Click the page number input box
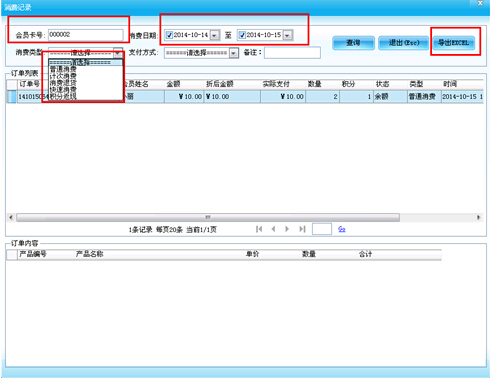The image size is (491, 380). pos(322,229)
